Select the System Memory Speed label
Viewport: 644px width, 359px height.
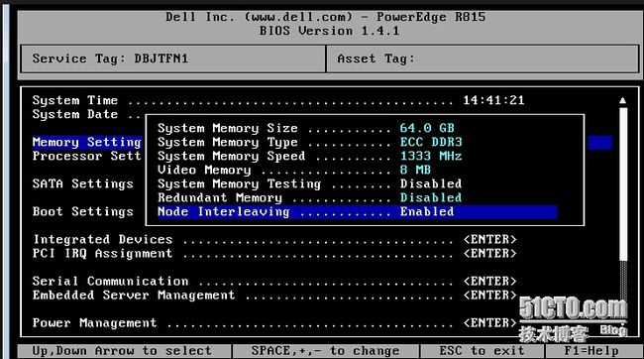pos(231,157)
